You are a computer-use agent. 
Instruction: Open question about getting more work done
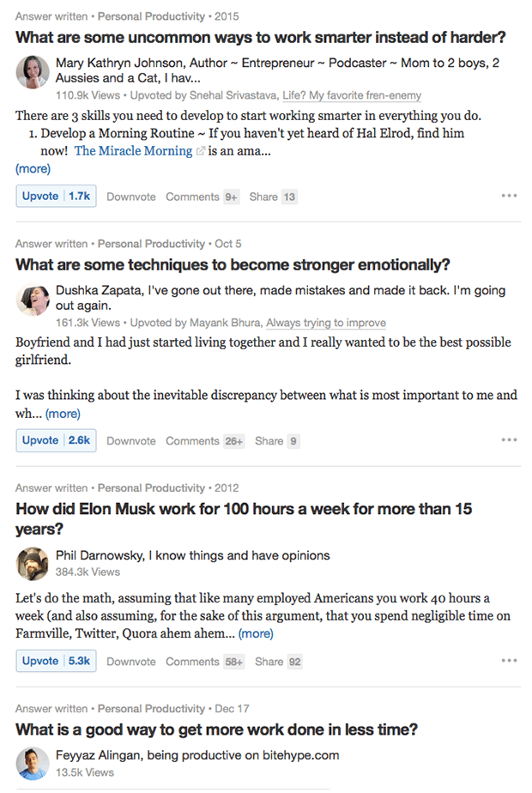click(216, 730)
